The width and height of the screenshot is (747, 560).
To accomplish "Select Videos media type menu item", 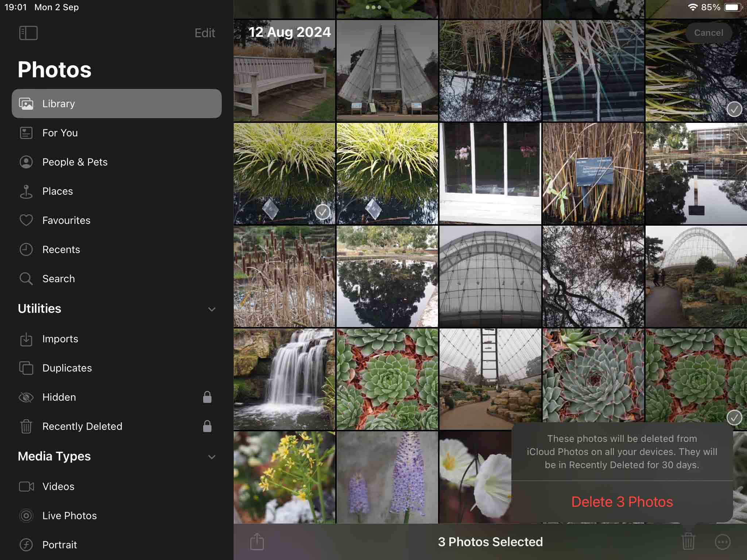I will [58, 486].
